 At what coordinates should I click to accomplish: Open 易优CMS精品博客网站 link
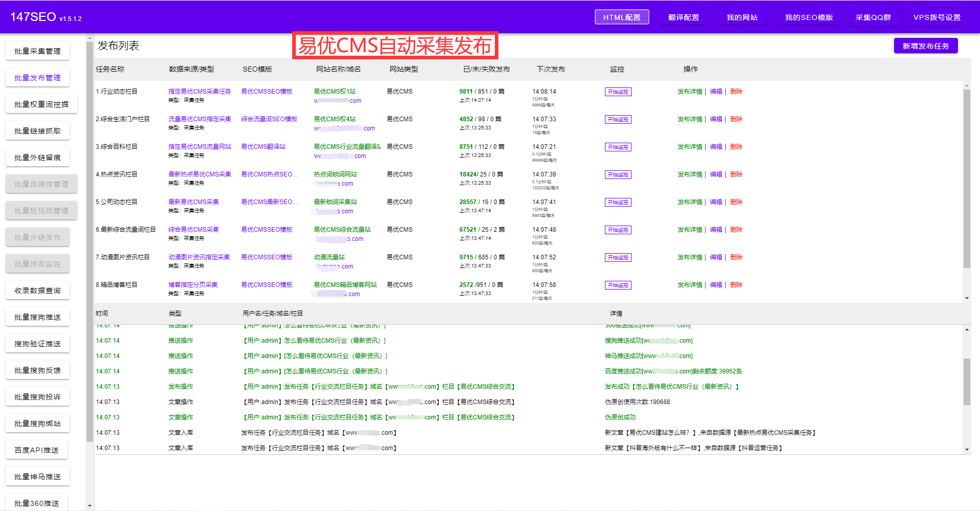coord(345,285)
